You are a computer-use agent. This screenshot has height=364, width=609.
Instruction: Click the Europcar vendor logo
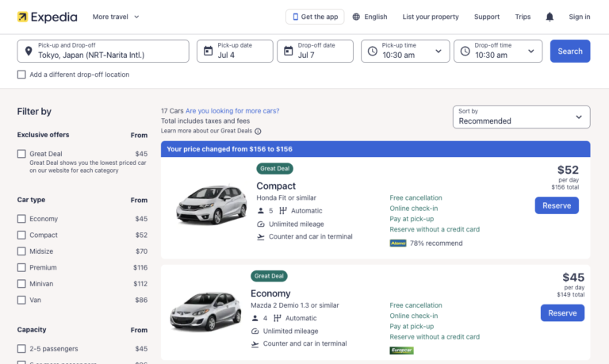tap(401, 350)
